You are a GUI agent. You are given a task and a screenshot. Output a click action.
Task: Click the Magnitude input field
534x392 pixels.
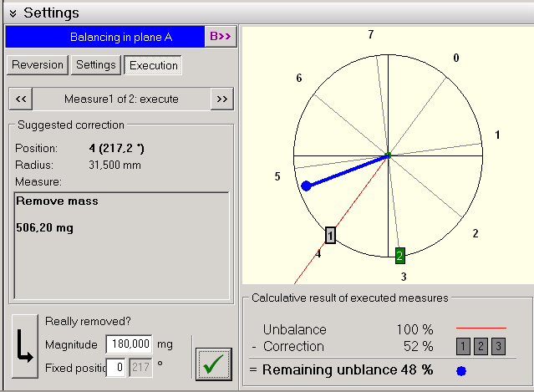click(x=129, y=344)
